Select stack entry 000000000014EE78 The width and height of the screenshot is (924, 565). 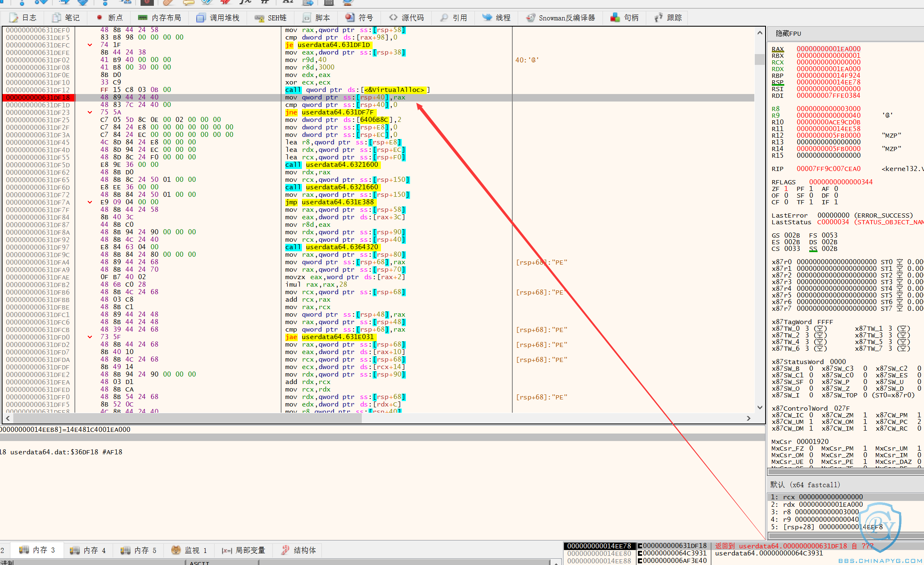click(x=599, y=546)
